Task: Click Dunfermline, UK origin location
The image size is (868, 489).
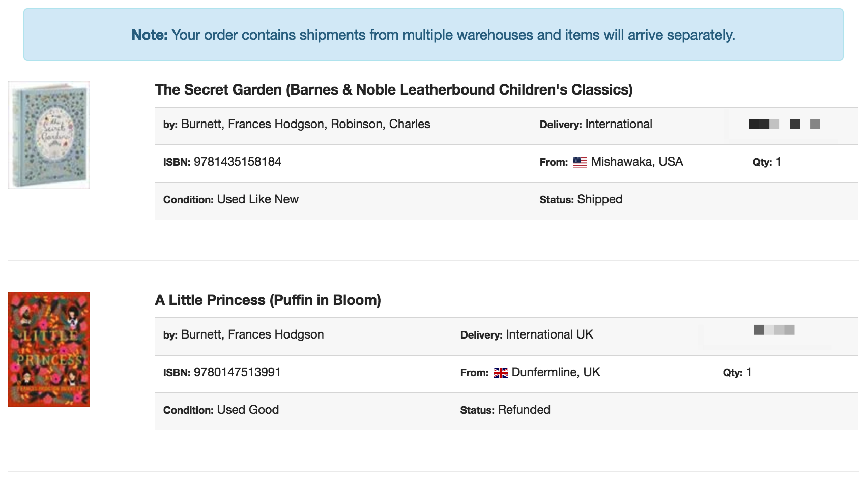Action: pos(556,373)
